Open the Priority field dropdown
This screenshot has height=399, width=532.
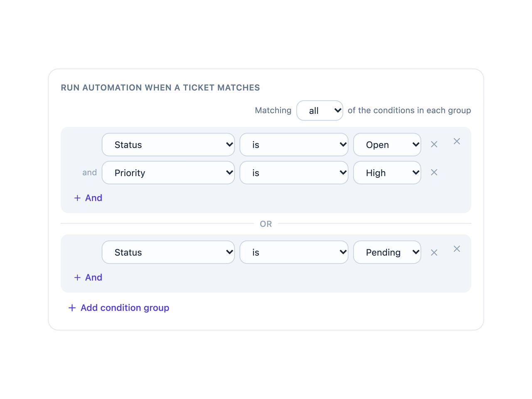tap(168, 172)
